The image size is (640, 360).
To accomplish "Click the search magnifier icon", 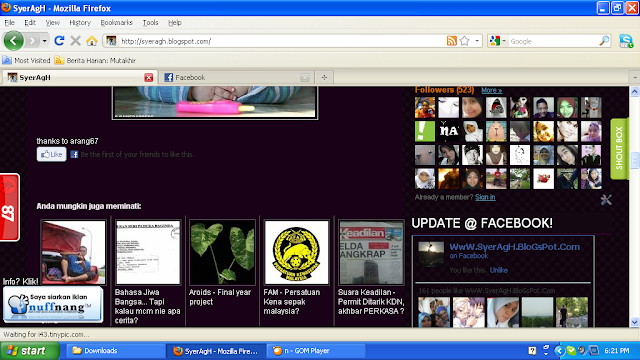I will pos(604,41).
